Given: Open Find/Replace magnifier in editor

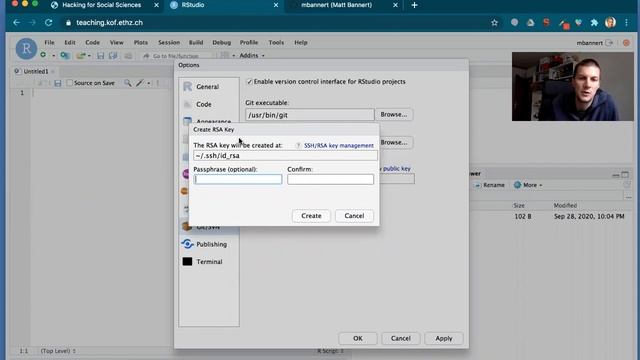Looking at the screenshot, I should (x=128, y=83).
